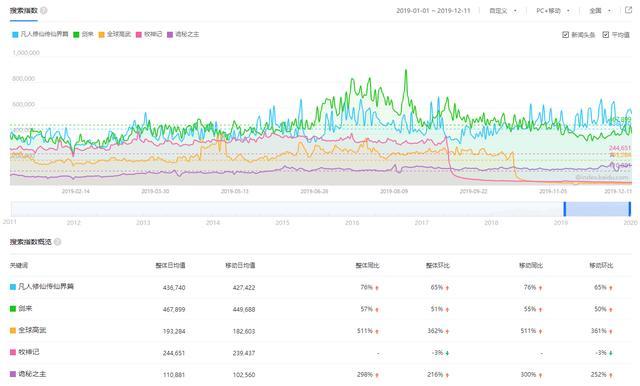640x386 pixels.
Task: Click the 298% year-over-year value for 诡秘之主
Action: click(365, 374)
